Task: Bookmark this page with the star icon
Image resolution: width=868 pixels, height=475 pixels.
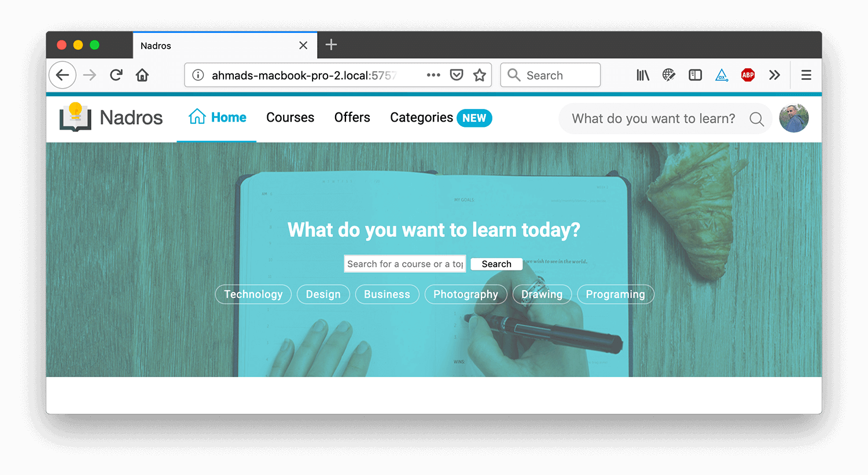Action: 479,75
